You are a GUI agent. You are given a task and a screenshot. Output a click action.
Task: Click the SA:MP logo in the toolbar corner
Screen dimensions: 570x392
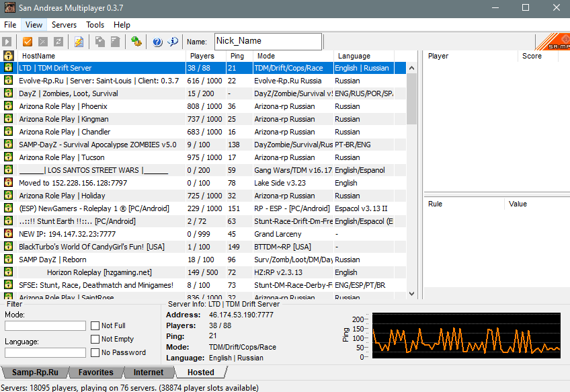553,42
